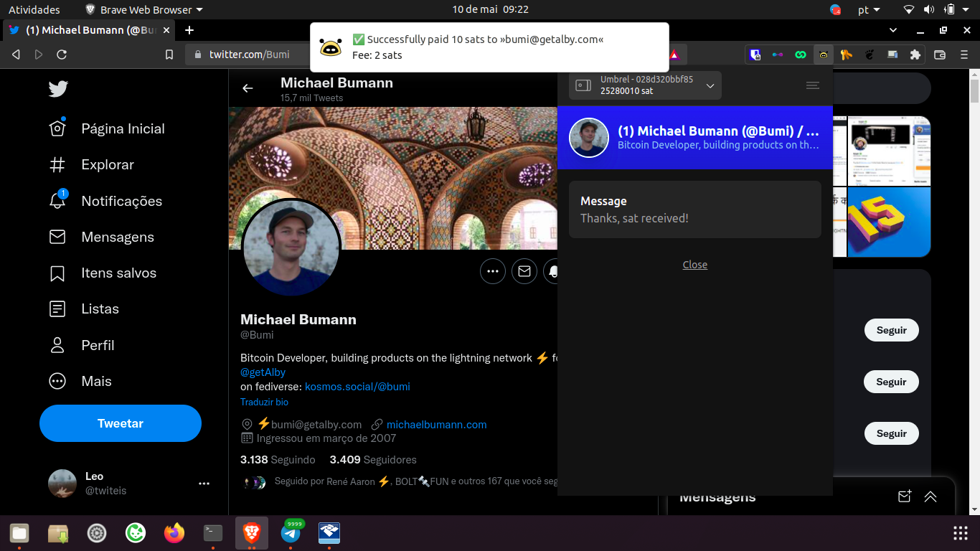
Task: Click Traduzir bio
Action: click(x=264, y=402)
